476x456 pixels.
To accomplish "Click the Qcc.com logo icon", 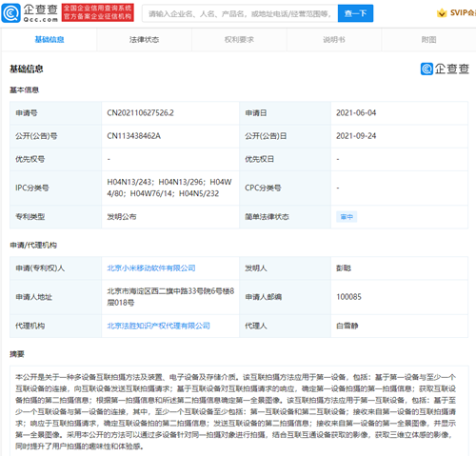I will click(11, 13).
